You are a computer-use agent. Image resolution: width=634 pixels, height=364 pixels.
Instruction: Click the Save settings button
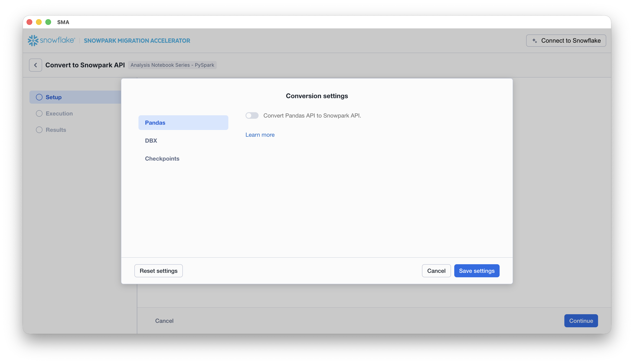pyautogui.click(x=477, y=271)
